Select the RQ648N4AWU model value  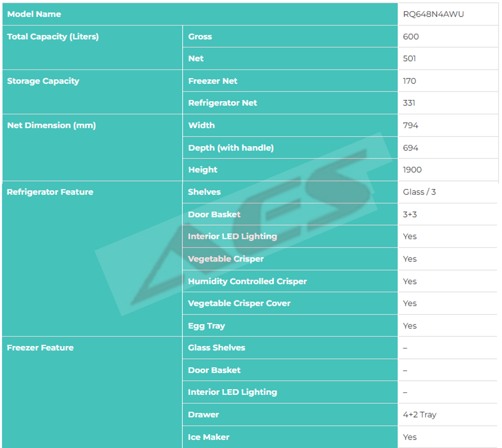coord(433,14)
